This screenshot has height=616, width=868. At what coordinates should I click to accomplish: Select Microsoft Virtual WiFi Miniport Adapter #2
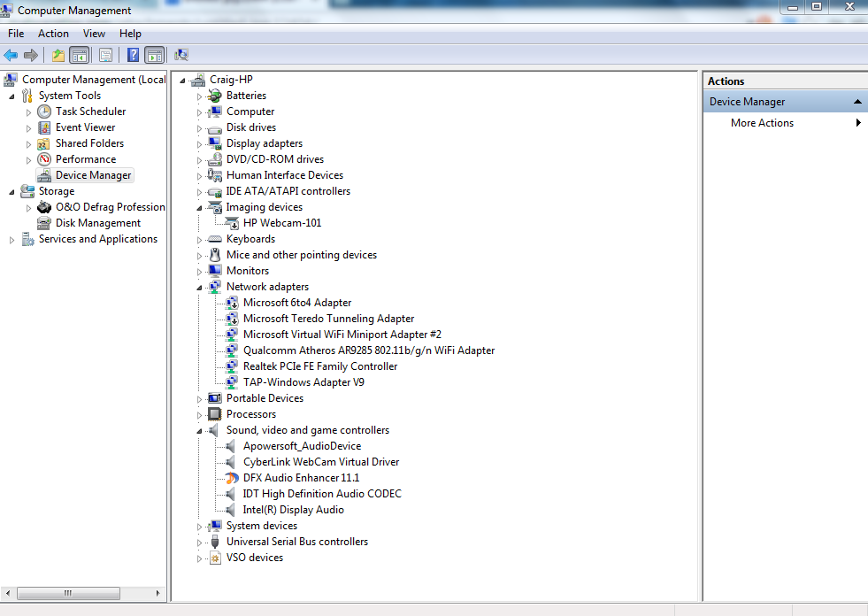(x=342, y=335)
